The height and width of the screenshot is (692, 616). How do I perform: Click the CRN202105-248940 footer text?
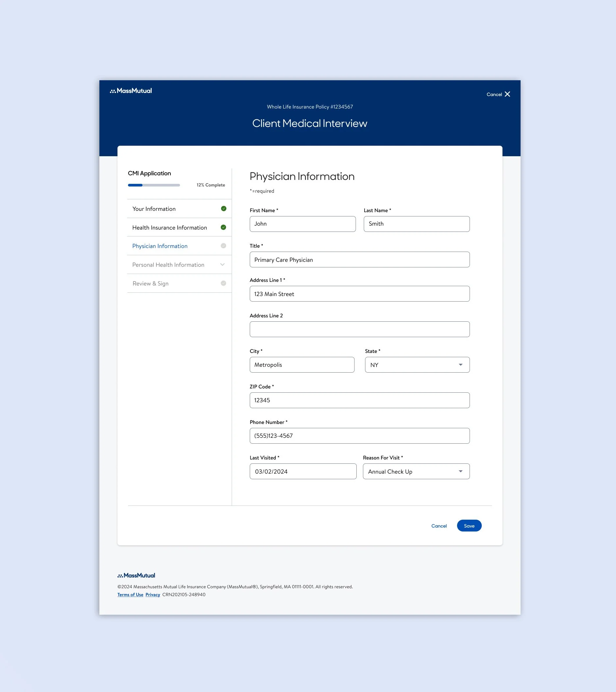[184, 595]
